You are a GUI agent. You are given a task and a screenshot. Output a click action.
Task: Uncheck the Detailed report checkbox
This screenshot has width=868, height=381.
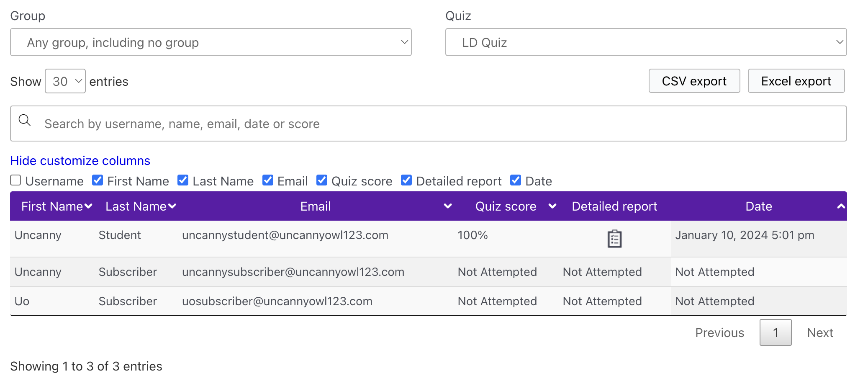[406, 180]
